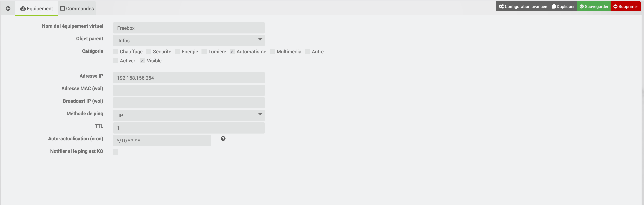Screen dimensions: 644x205
Task: Click the Auto-actualisation cron field
Action: pos(162,141)
